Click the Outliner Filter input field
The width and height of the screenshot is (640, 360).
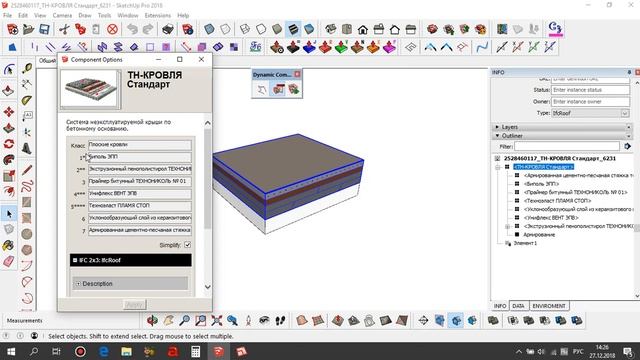[567, 146]
